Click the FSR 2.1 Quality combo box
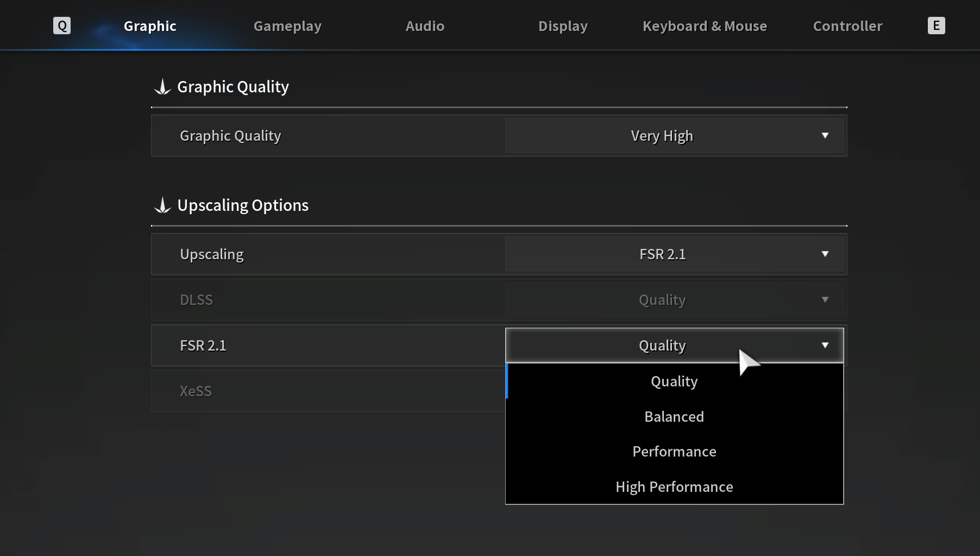The height and width of the screenshot is (556, 980). [662, 346]
